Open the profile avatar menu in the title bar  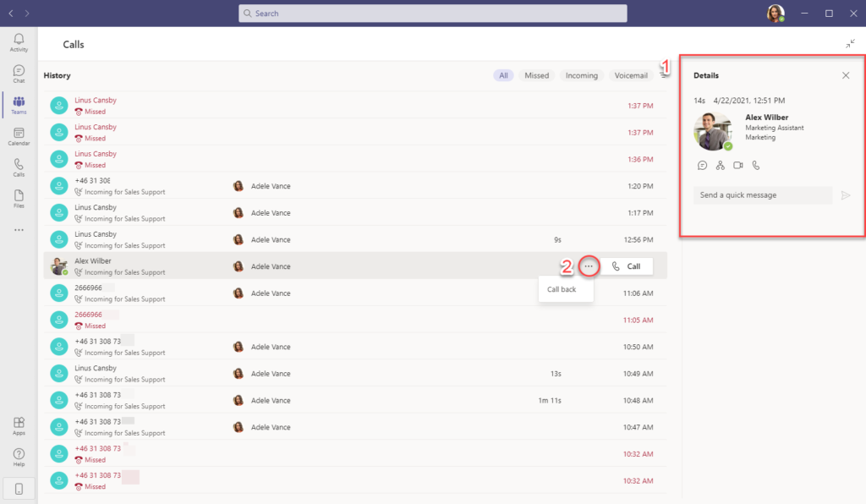[776, 14]
